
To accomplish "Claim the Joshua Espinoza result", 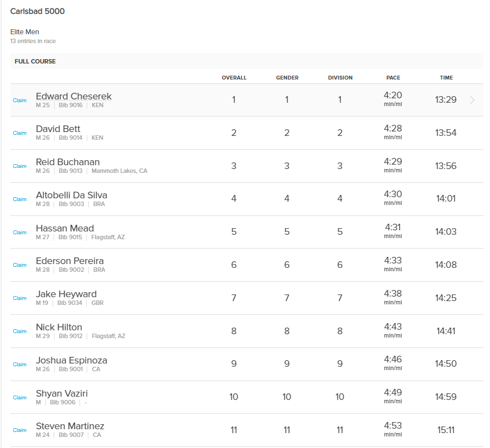I will pos(20,364).
